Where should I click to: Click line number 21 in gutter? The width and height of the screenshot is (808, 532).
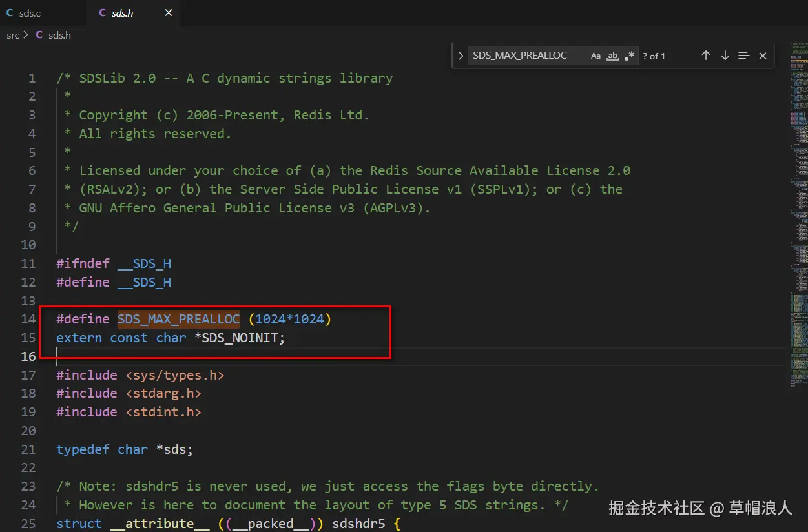28,449
